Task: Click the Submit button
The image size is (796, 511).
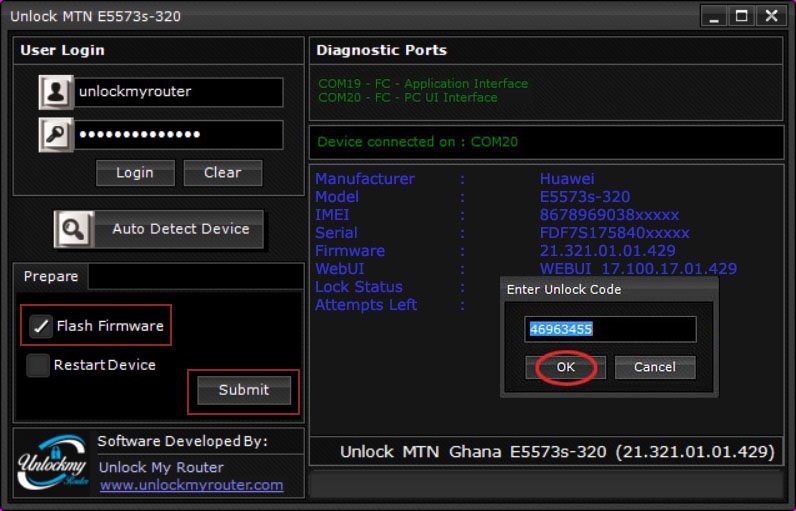Action: [x=244, y=390]
